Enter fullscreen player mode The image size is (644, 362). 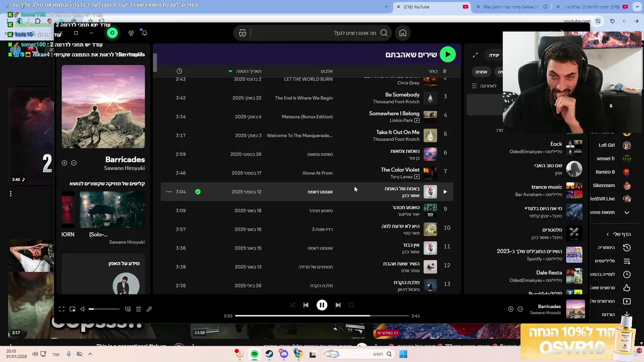tap(61, 309)
